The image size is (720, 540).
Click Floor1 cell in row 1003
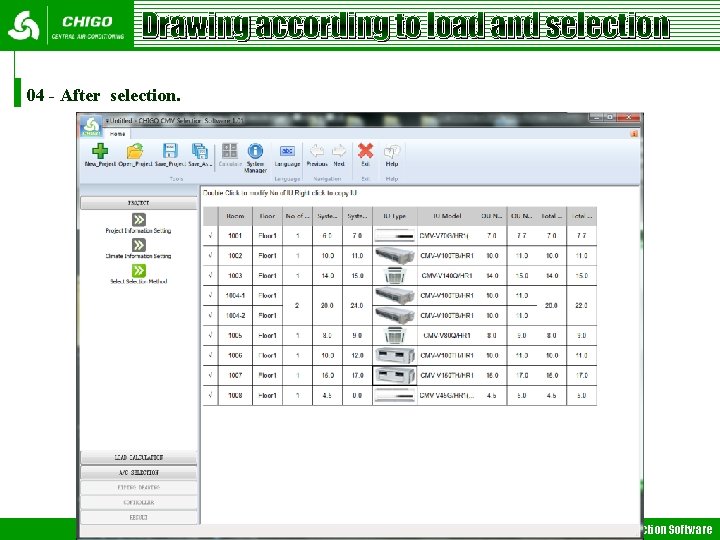coord(267,276)
